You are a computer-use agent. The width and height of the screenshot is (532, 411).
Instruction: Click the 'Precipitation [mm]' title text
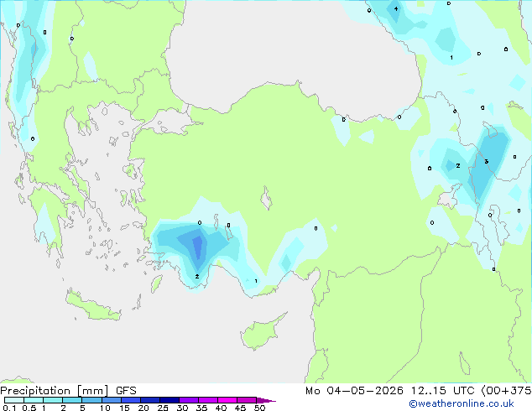55,391
